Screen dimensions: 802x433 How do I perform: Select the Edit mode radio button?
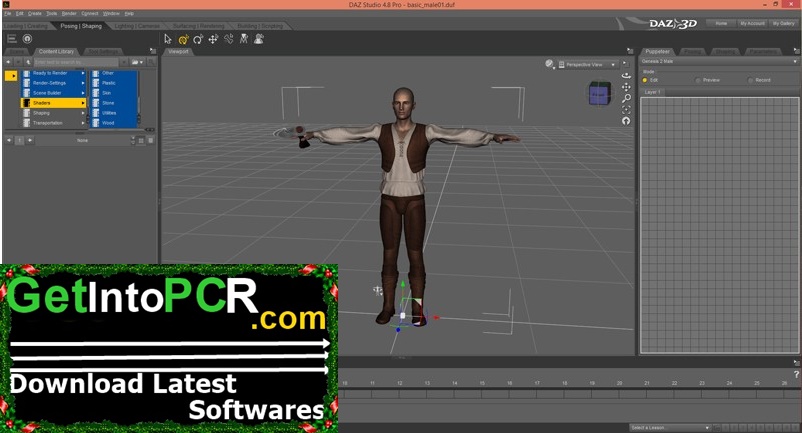click(644, 80)
